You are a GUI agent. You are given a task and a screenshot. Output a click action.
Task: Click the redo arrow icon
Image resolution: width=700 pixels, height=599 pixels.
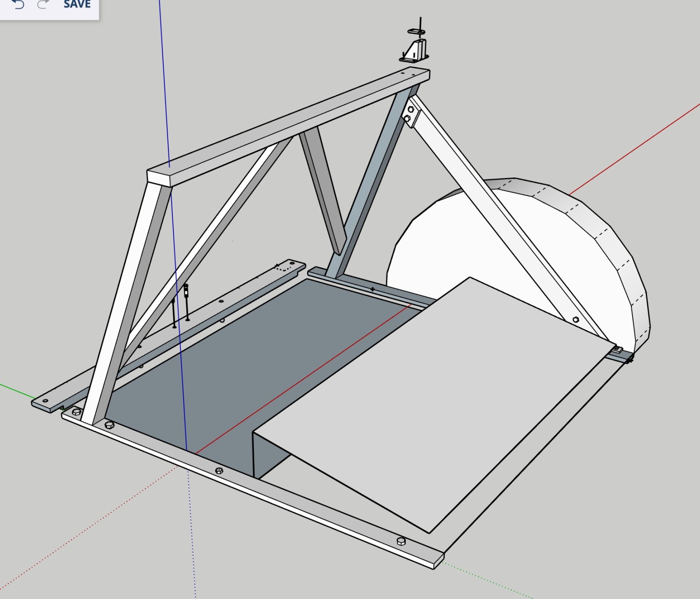[x=43, y=4]
